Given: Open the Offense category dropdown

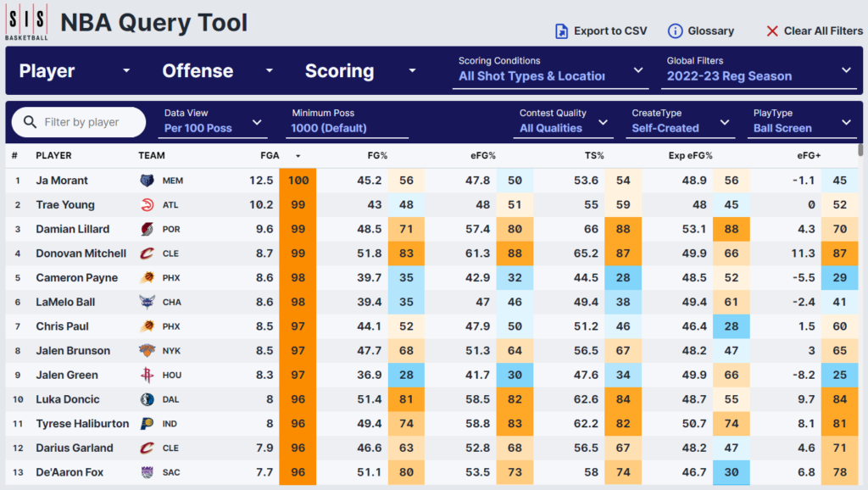Looking at the screenshot, I should tap(218, 71).
